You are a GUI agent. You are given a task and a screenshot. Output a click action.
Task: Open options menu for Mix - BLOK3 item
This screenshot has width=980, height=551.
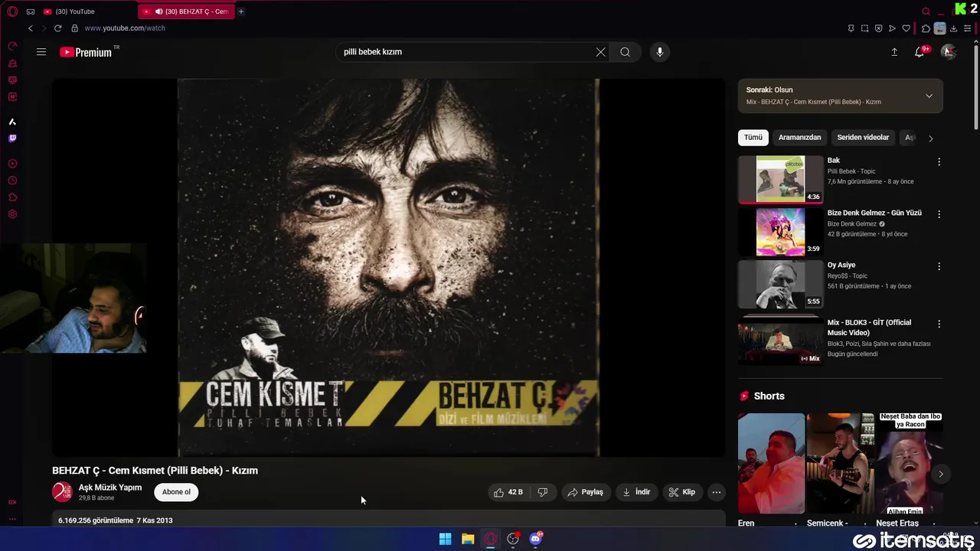tap(939, 324)
